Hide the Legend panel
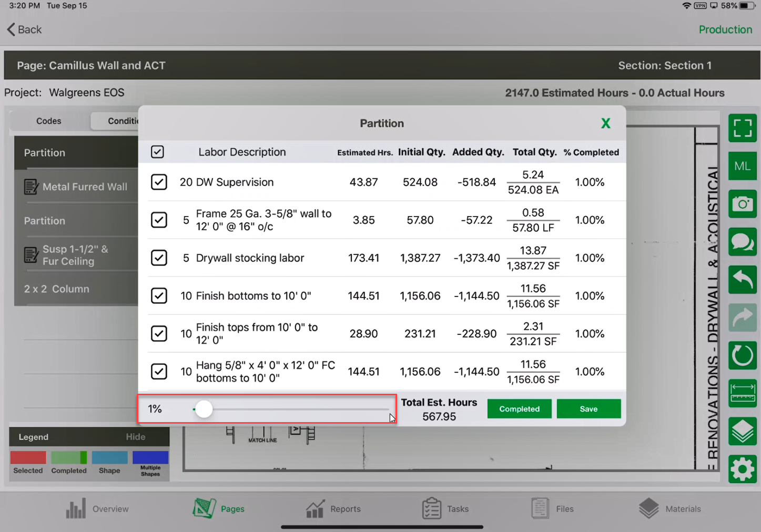This screenshot has width=761, height=532. (x=135, y=437)
